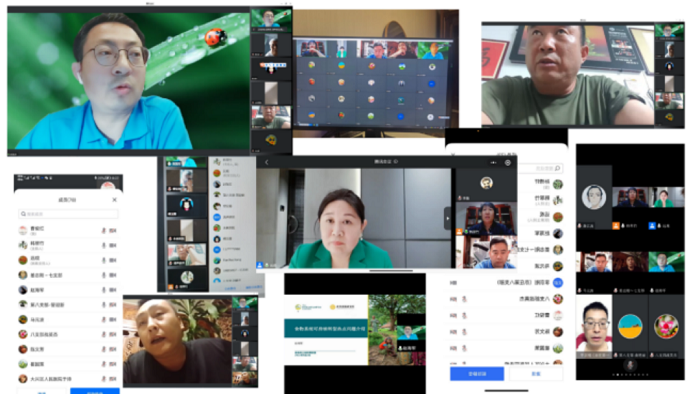Click info icon beside center meeting title

[x=396, y=162]
